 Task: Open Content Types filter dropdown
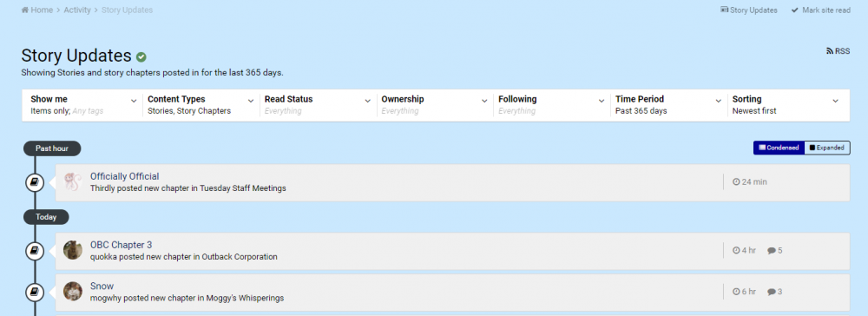(201, 105)
